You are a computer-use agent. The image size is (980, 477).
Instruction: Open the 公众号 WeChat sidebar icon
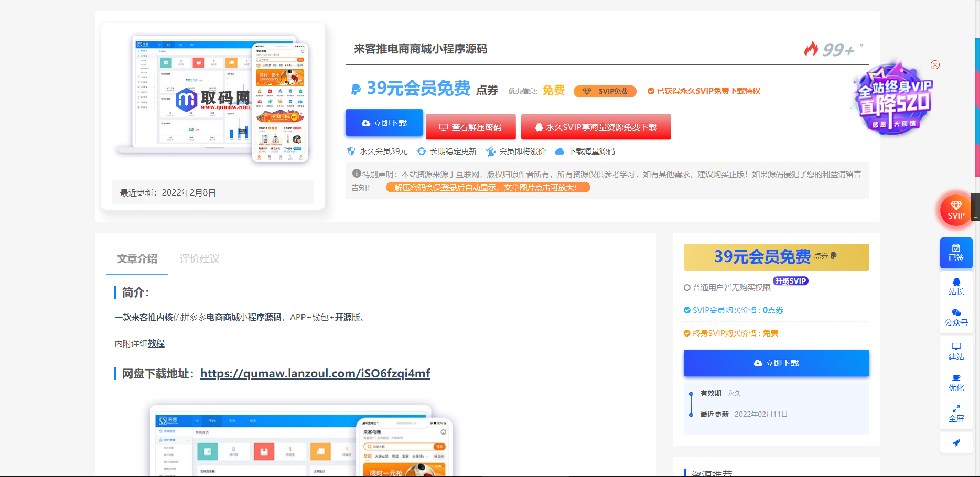pyautogui.click(x=956, y=318)
